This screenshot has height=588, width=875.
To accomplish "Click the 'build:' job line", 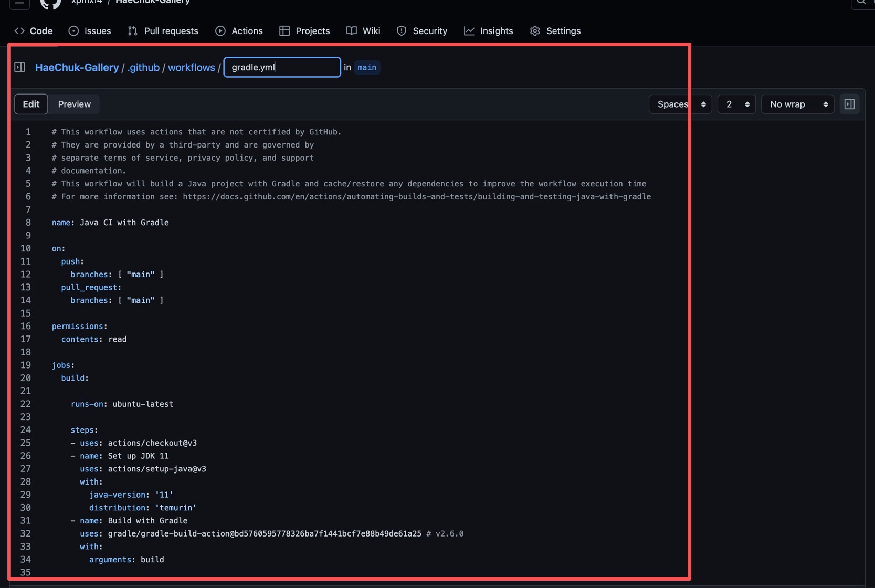I will tap(75, 378).
